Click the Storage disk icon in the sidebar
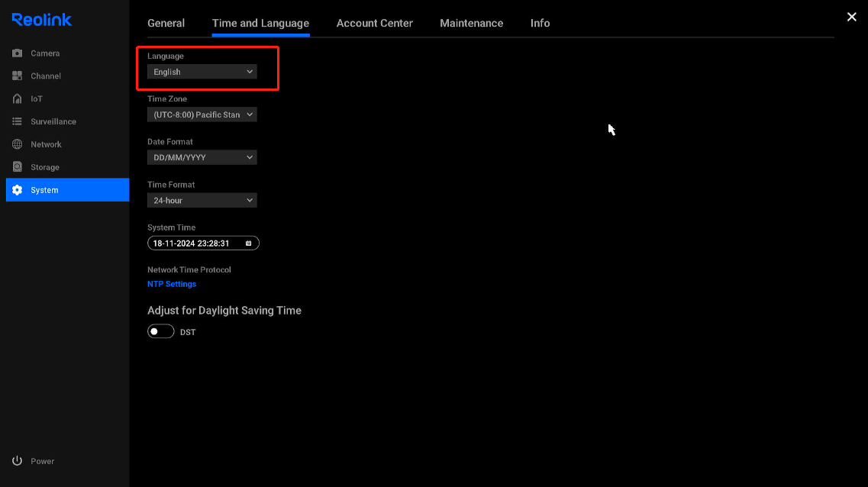 (17, 166)
